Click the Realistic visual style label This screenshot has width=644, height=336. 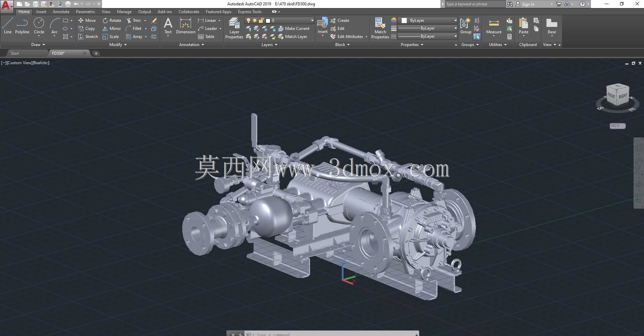(41, 63)
